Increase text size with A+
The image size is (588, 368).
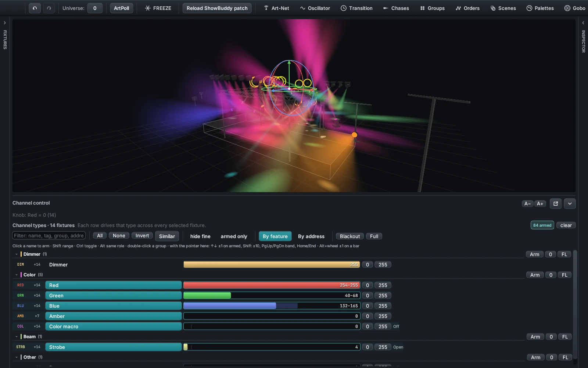point(540,204)
